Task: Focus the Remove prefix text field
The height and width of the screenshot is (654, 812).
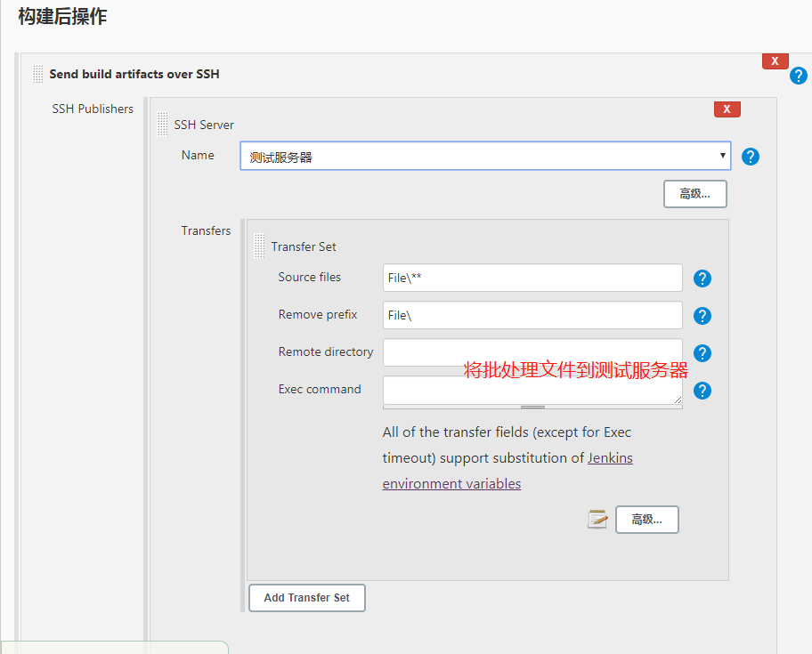Action: [x=532, y=315]
